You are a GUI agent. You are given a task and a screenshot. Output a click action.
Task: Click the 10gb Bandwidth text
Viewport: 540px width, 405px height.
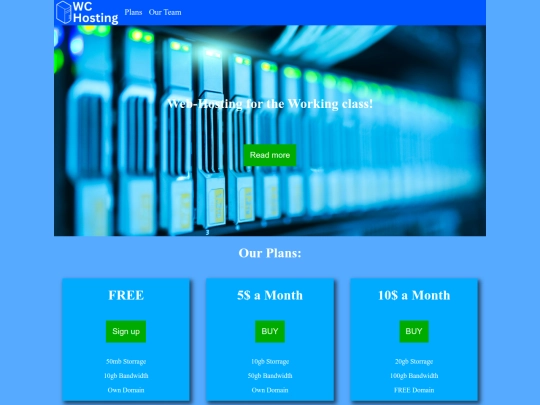(x=126, y=376)
